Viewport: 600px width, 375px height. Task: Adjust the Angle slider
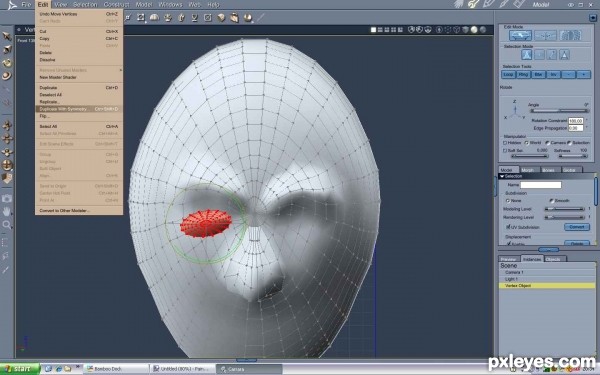click(559, 111)
